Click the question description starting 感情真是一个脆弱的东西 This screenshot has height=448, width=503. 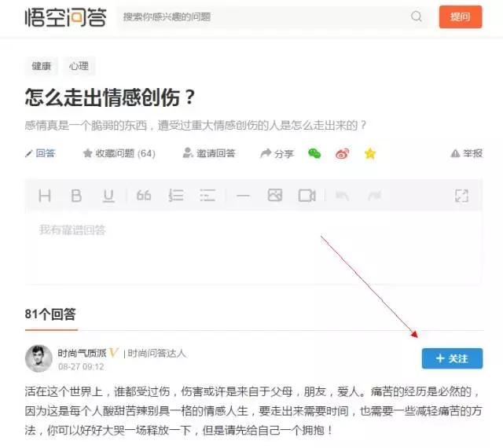(x=196, y=125)
